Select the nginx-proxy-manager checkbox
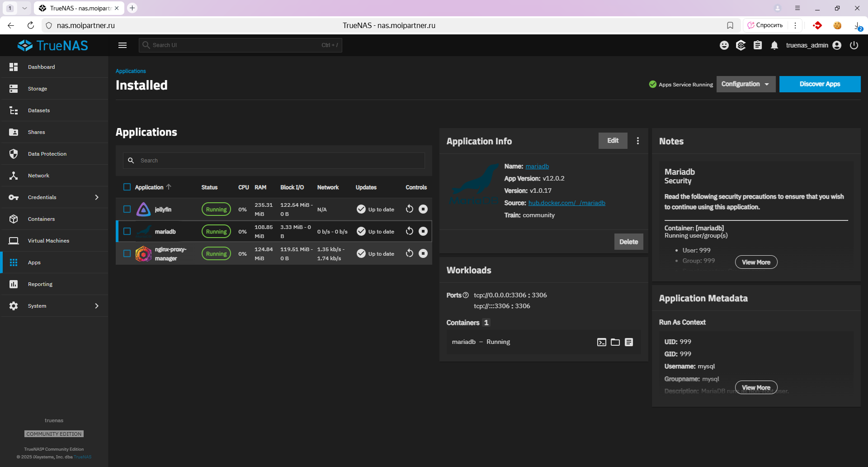 point(127,253)
